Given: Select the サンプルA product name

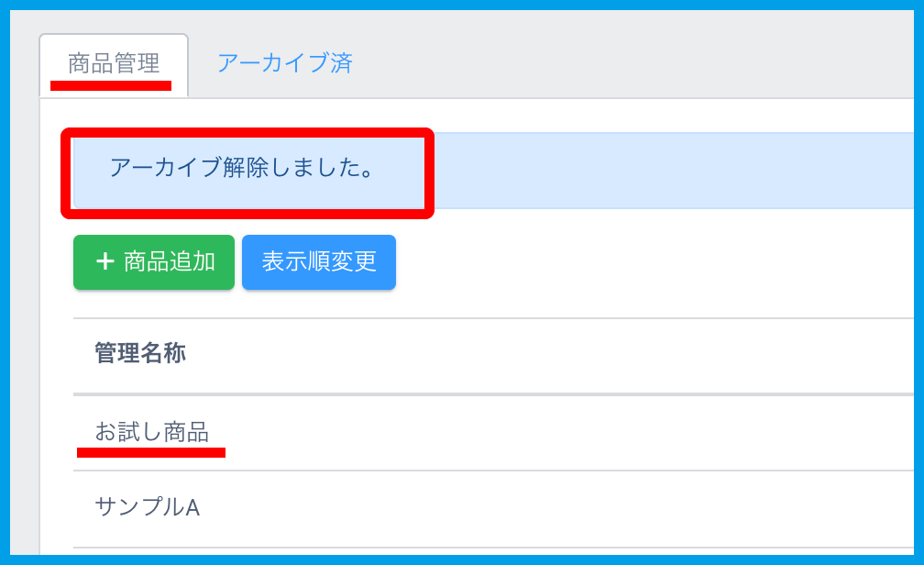Looking at the screenshot, I should [x=147, y=506].
